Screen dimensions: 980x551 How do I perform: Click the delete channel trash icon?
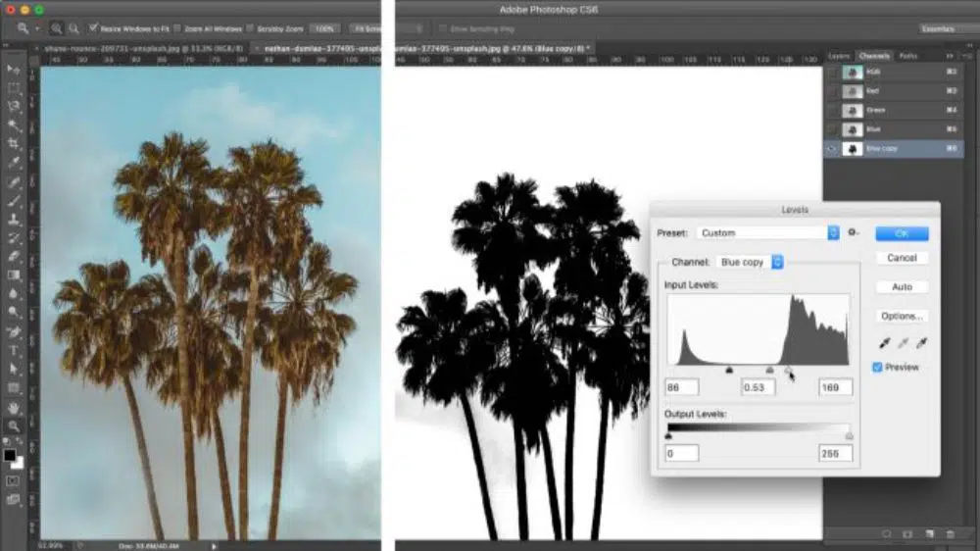[949, 534]
